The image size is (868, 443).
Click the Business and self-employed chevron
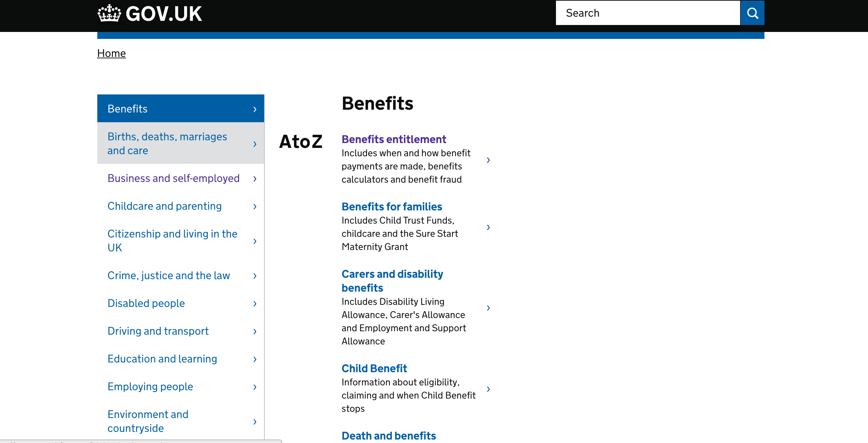coord(254,178)
